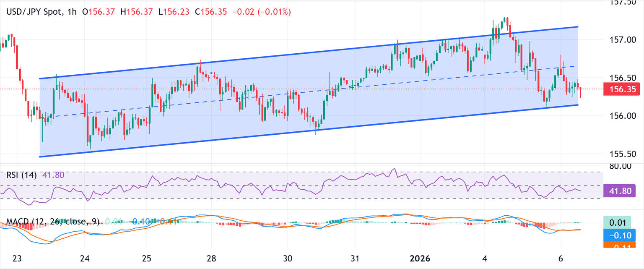
Task: Click the 31 date on time axis
Action: click(x=355, y=259)
